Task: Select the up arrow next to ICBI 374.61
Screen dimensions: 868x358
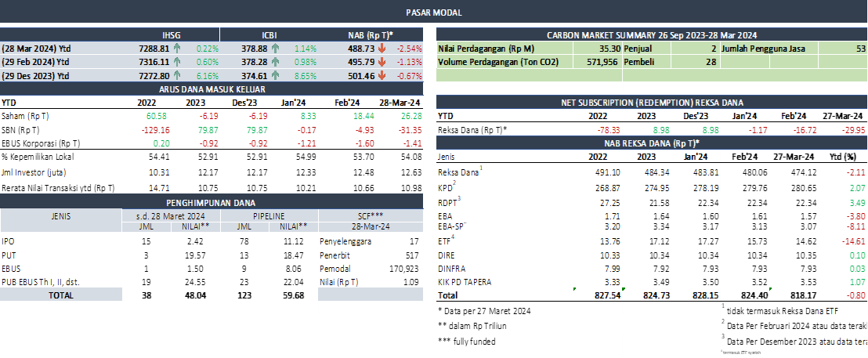Action: point(275,75)
